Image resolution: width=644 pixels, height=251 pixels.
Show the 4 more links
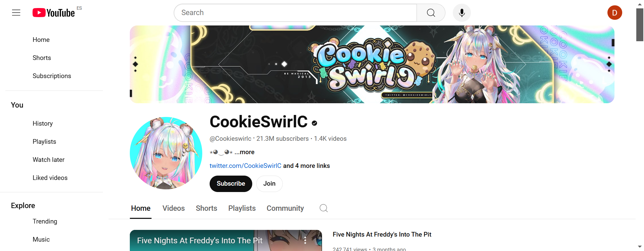306,166
